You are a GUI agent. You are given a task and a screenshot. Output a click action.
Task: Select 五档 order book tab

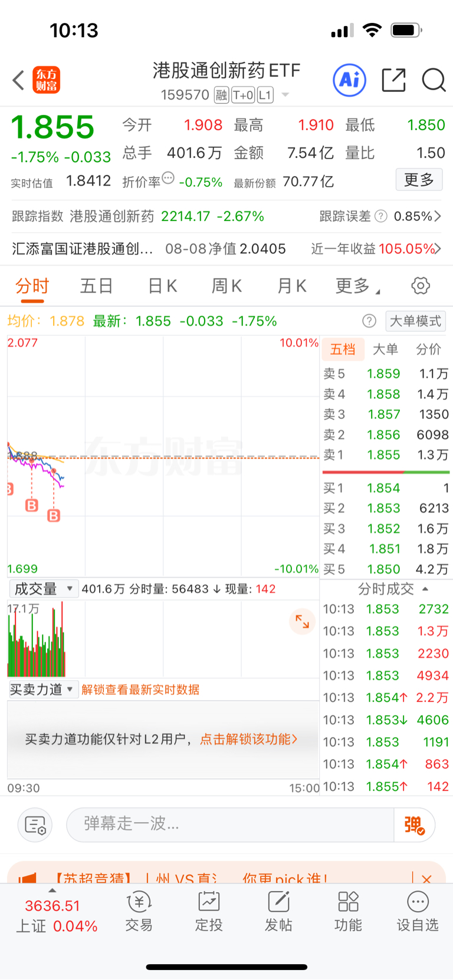[343, 349]
